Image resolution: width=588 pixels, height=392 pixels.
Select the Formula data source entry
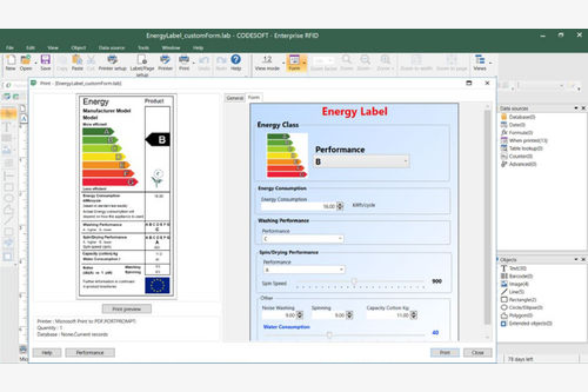[x=517, y=133]
